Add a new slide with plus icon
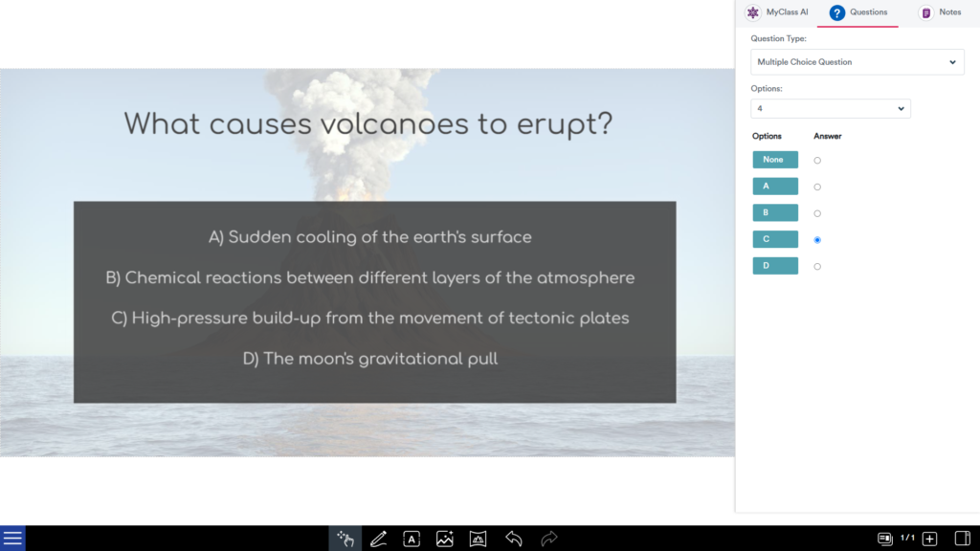980x551 pixels. (x=929, y=538)
